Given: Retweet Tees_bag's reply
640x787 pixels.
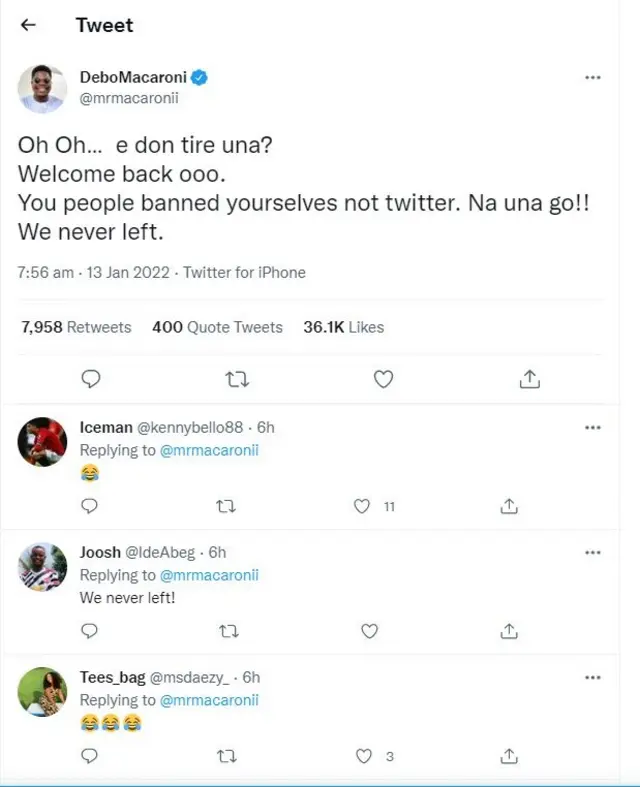Looking at the screenshot, I should click(x=226, y=756).
